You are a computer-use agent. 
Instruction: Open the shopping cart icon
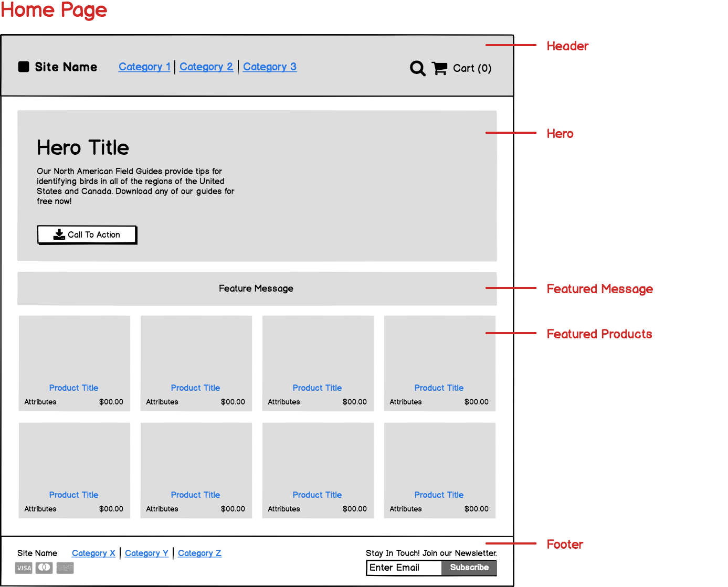(x=439, y=68)
